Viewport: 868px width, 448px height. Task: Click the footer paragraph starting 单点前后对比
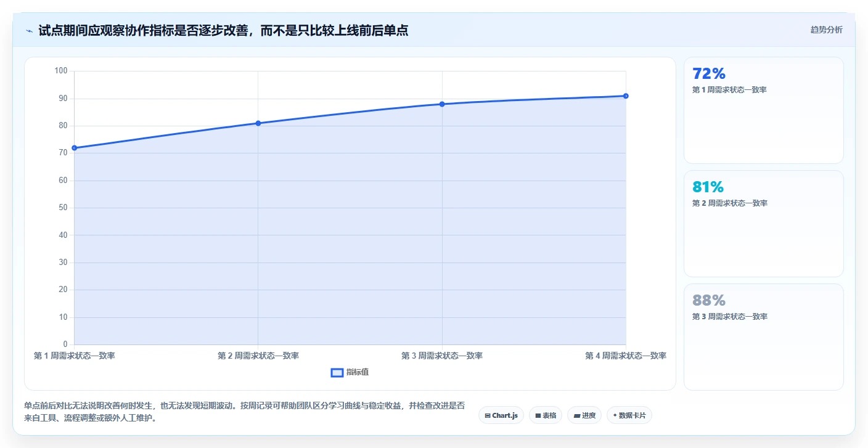click(245, 412)
